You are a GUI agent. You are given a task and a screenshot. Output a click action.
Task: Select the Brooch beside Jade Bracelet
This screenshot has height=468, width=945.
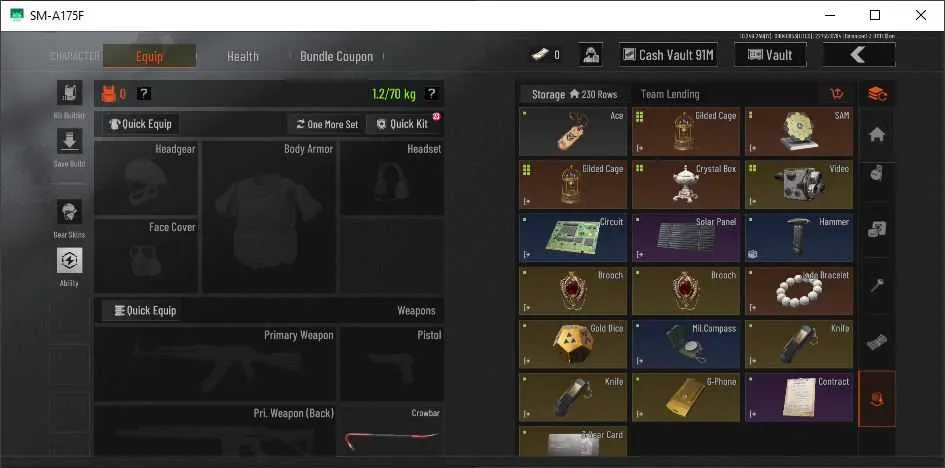click(x=686, y=291)
